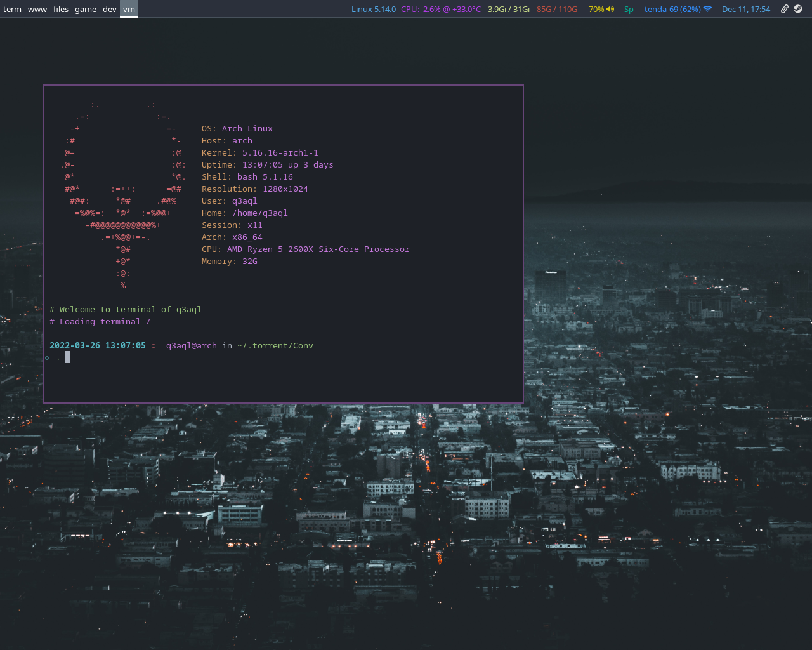Switch to the term workspace
This screenshot has width=812, height=650.
click(12, 9)
